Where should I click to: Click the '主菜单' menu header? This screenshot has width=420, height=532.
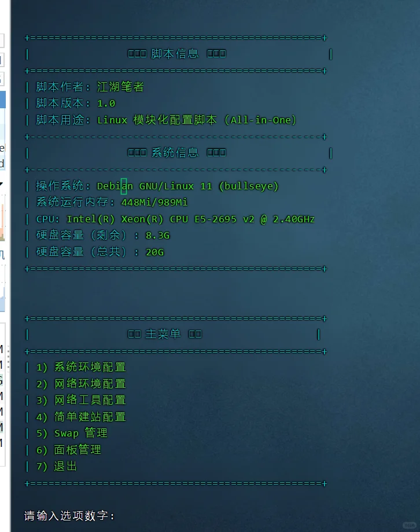point(163,334)
